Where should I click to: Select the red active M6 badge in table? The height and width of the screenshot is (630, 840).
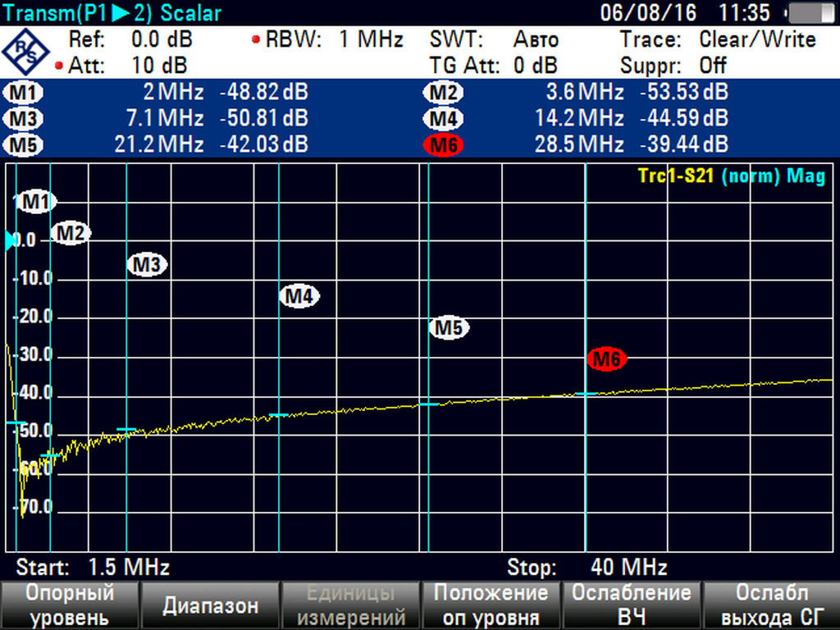click(x=444, y=145)
